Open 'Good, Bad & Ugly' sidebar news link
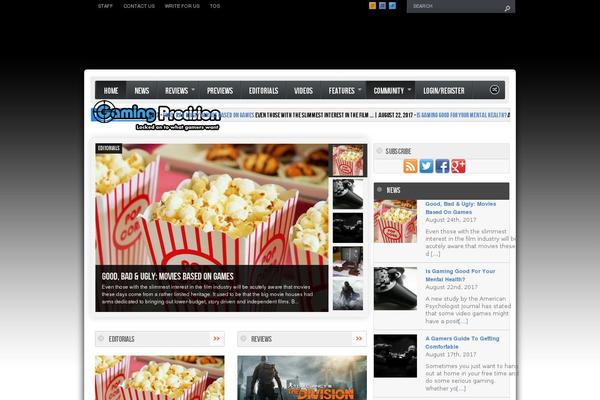 461,208
